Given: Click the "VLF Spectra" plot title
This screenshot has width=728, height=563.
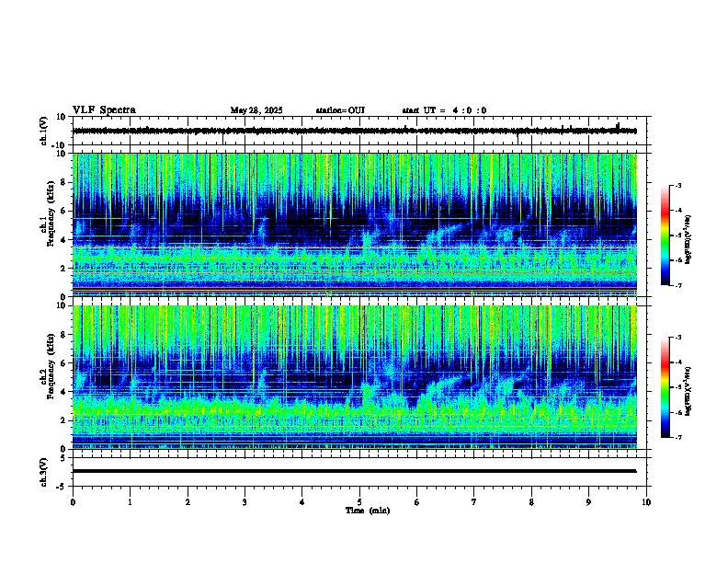Looking at the screenshot, I should [104, 110].
